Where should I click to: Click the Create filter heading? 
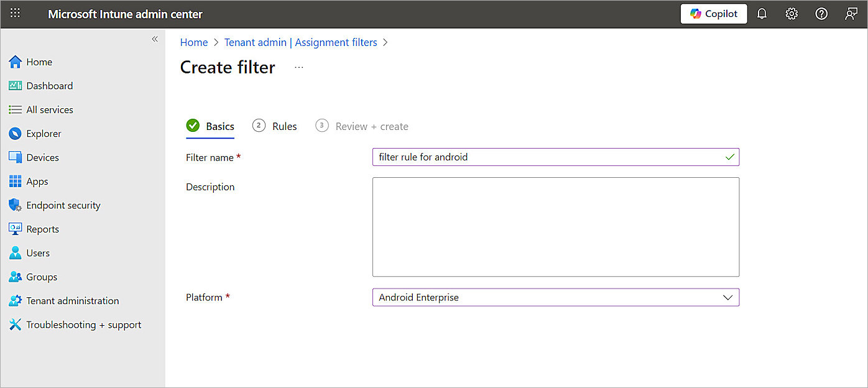pos(228,67)
